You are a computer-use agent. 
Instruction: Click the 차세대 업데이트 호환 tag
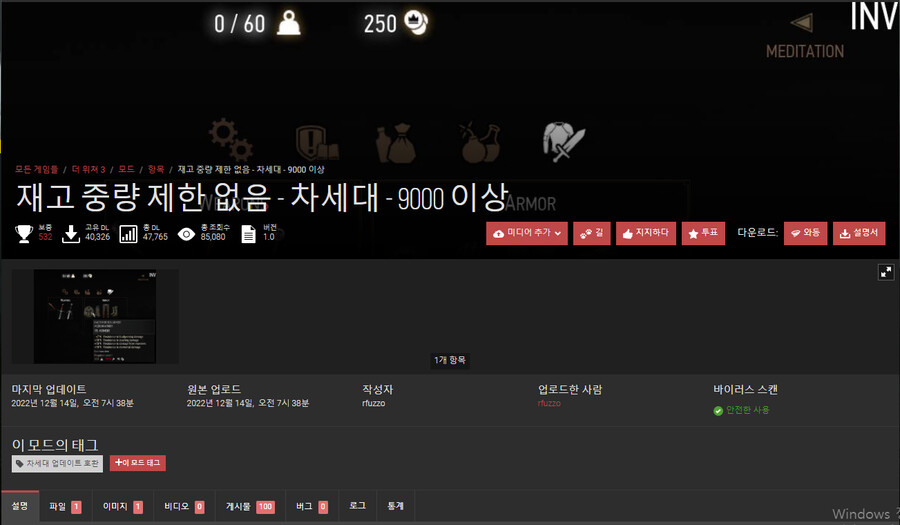coord(57,464)
